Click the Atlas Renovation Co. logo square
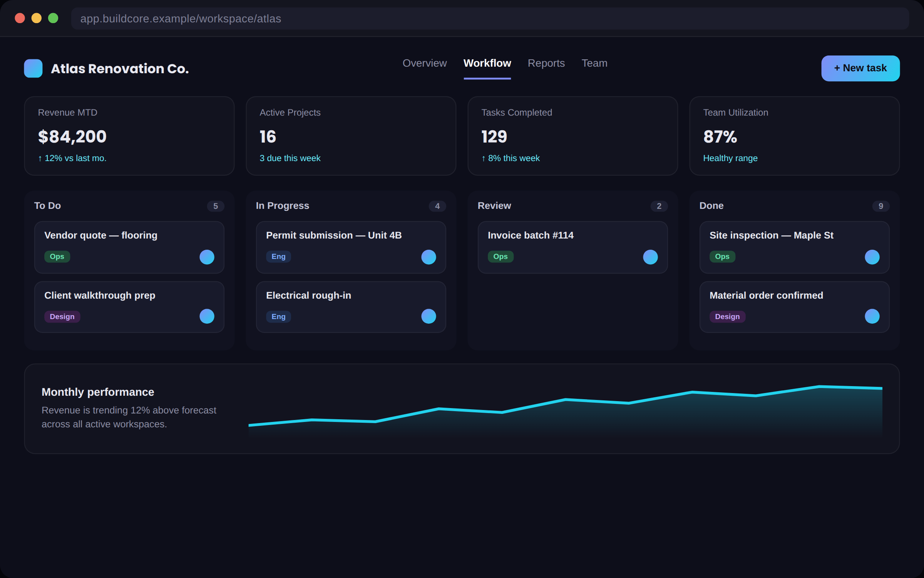This screenshot has height=578, width=924. [33, 68]
